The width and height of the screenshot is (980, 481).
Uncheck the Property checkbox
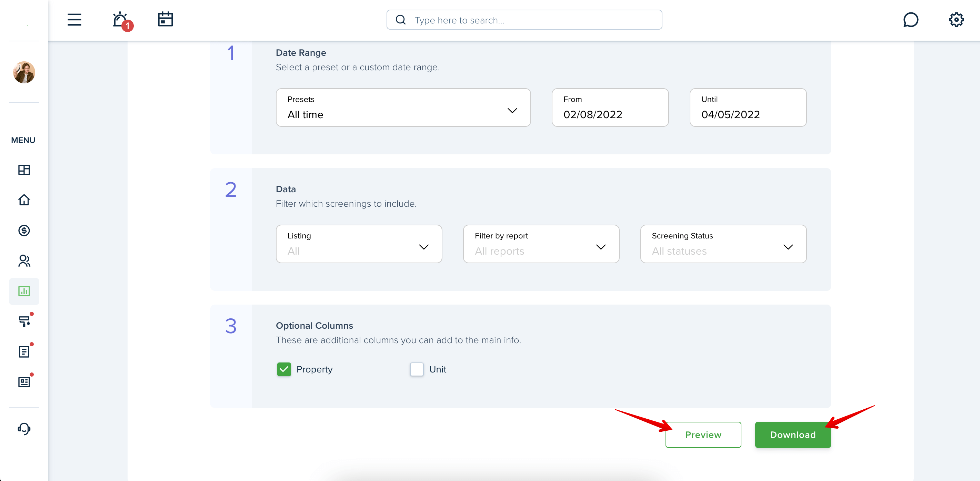pos(284,369)
